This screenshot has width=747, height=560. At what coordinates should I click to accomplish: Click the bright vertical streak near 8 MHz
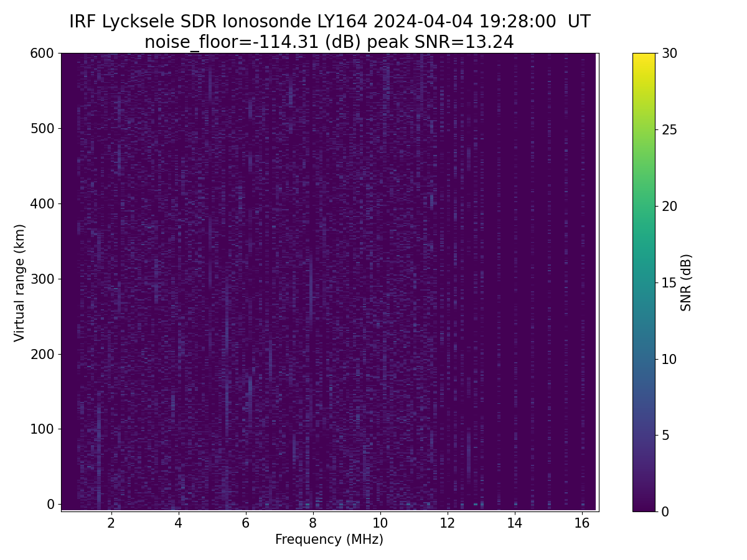[311, 286]
